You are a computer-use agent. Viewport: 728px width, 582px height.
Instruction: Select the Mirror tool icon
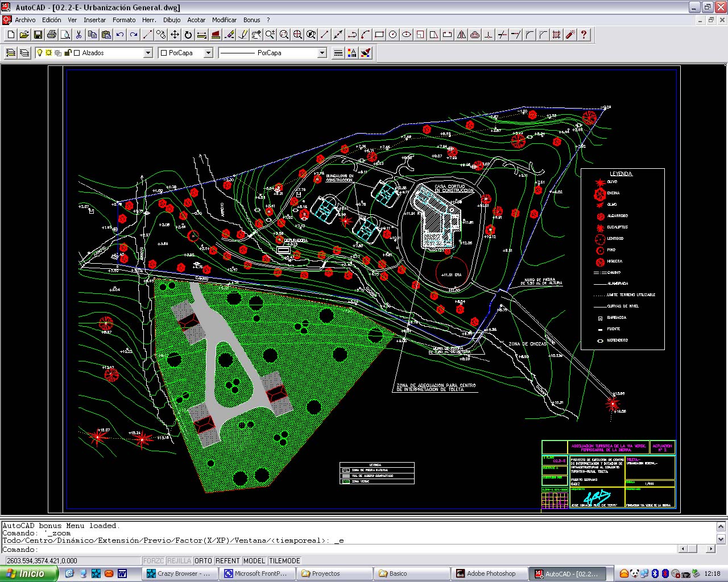click(461, 35)
